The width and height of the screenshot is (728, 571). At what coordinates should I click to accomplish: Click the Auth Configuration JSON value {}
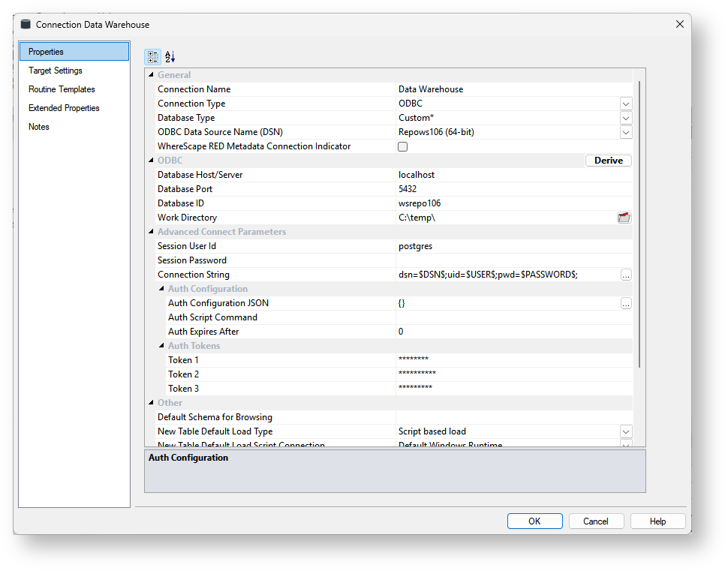508,304
